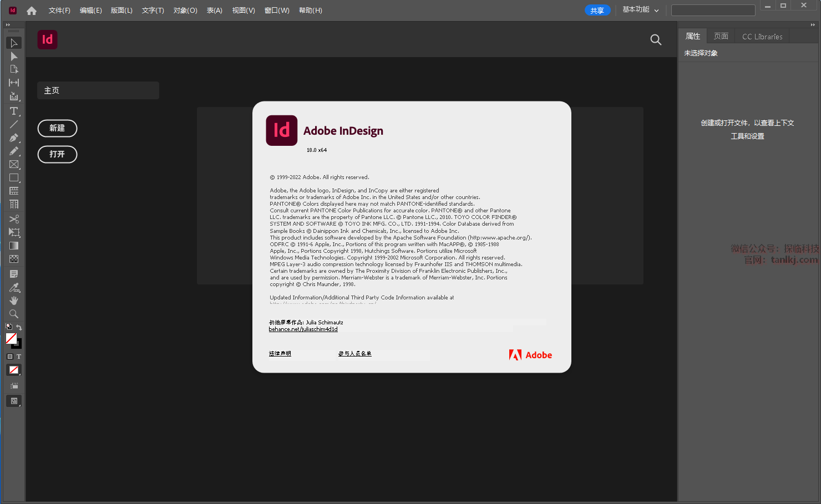Viewport: 821px width, 504px height.
Task: Choose the Direct Selection tool
Action: point(14,57)
